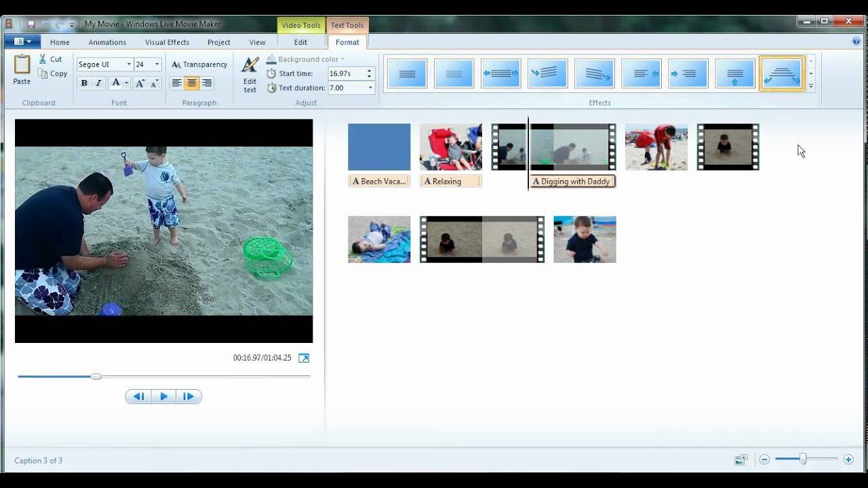Click the Transparency button
The height and width of the screenshot is (488, 868).
click(x=199, y=64)
